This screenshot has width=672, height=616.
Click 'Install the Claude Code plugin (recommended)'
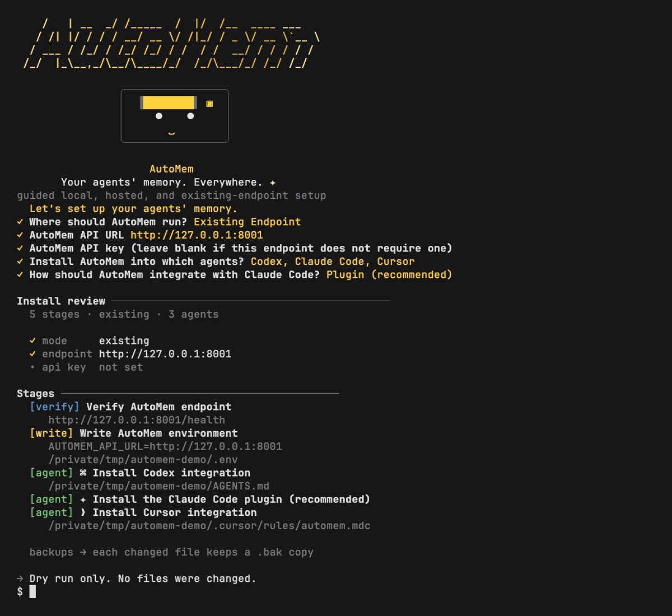pyautogui.click(x=231, y=500)
